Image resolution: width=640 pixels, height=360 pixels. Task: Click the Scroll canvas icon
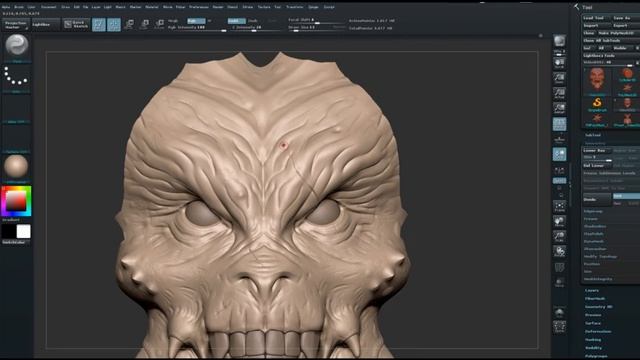[x=560, y=62]
